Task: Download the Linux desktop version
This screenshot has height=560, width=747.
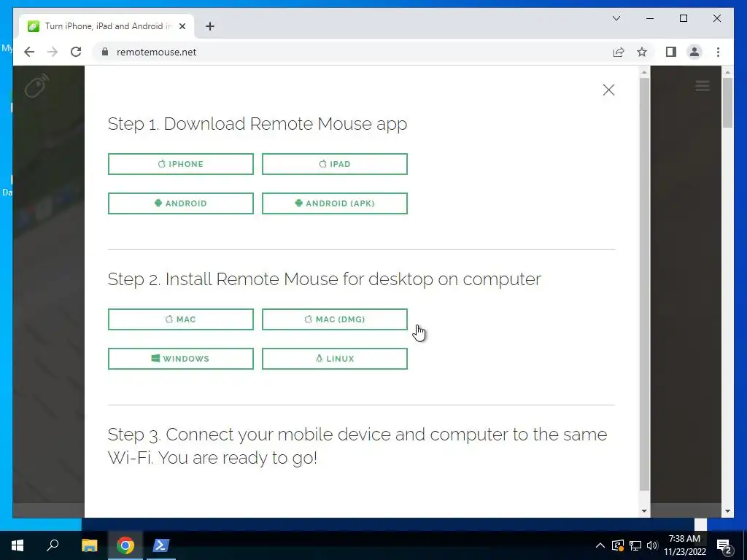Action: click(x=334, y=359)
